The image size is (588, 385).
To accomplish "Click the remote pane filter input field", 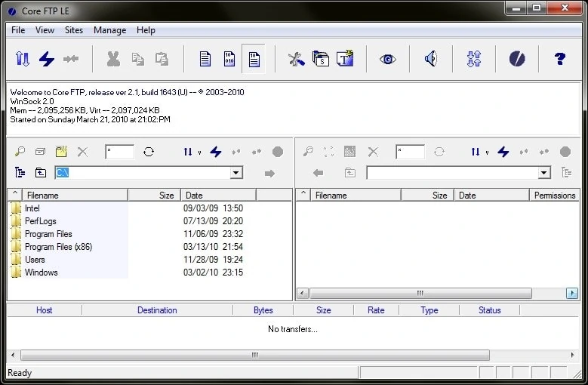I will (411, 152).
